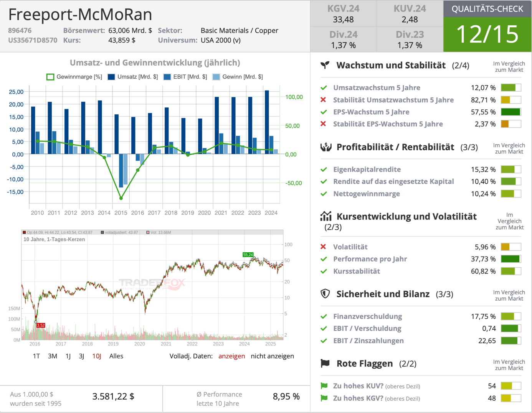Click universe text USA 2000 (v)

point(221,40)
